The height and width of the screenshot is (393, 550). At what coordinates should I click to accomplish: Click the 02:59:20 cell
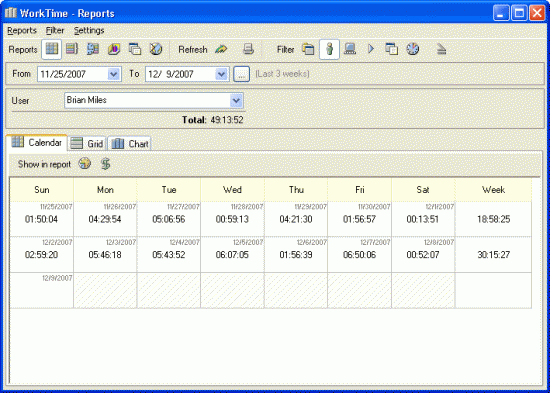(42, 255)
